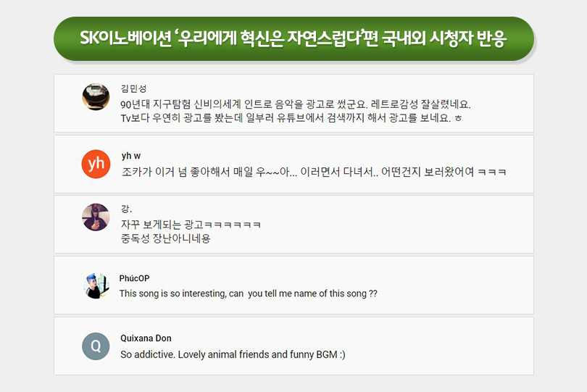This screenshot has width=587, height=392.
Task: Select the 'So addictive. Lovely animal friends' comment
Action: 233,355
